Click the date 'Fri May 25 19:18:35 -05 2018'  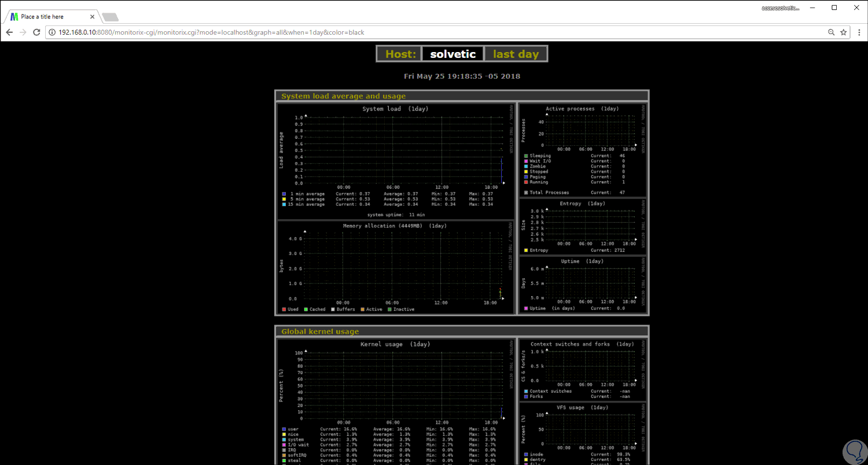[462, 76]
